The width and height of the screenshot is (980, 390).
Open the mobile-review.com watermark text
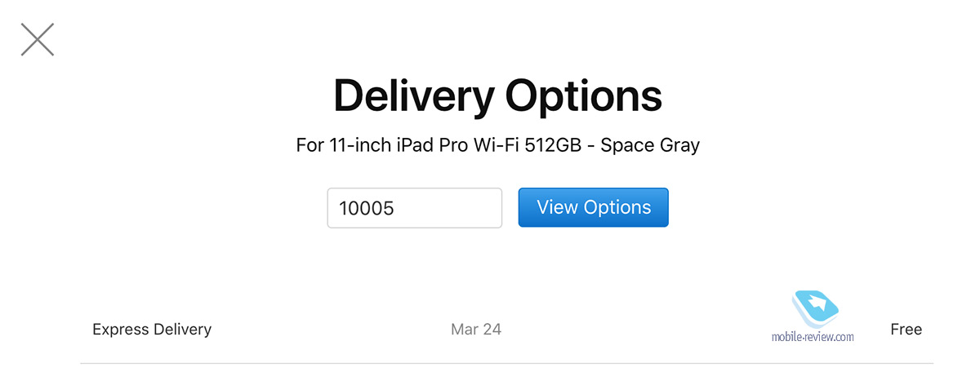pyautogui.click(x=813, y=336)
